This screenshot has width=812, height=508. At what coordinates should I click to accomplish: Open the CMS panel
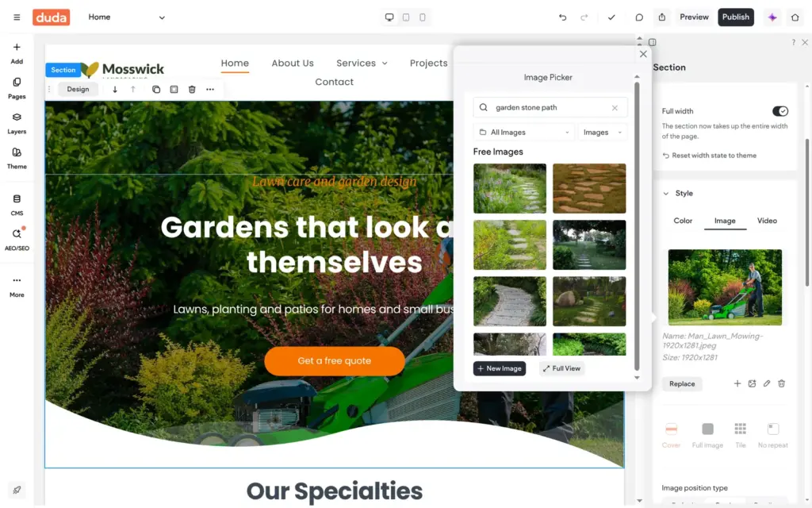(x=17, y=206)
